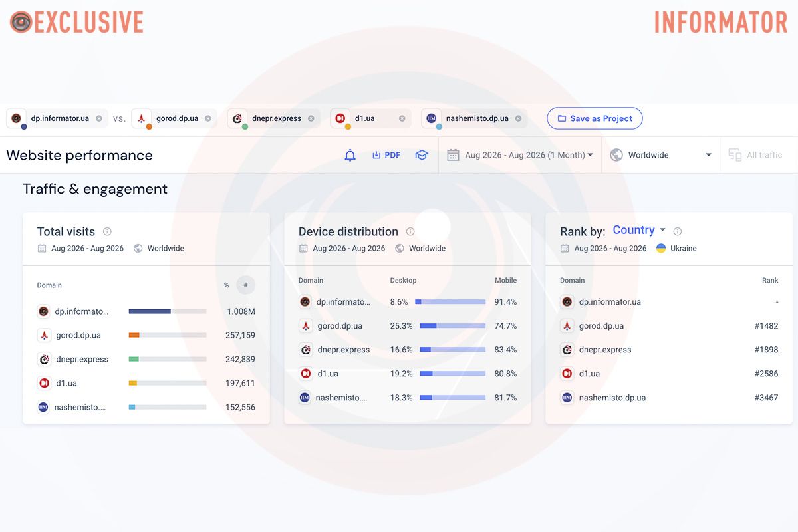Click dnepr.express green visits bar

click(134, 359)
